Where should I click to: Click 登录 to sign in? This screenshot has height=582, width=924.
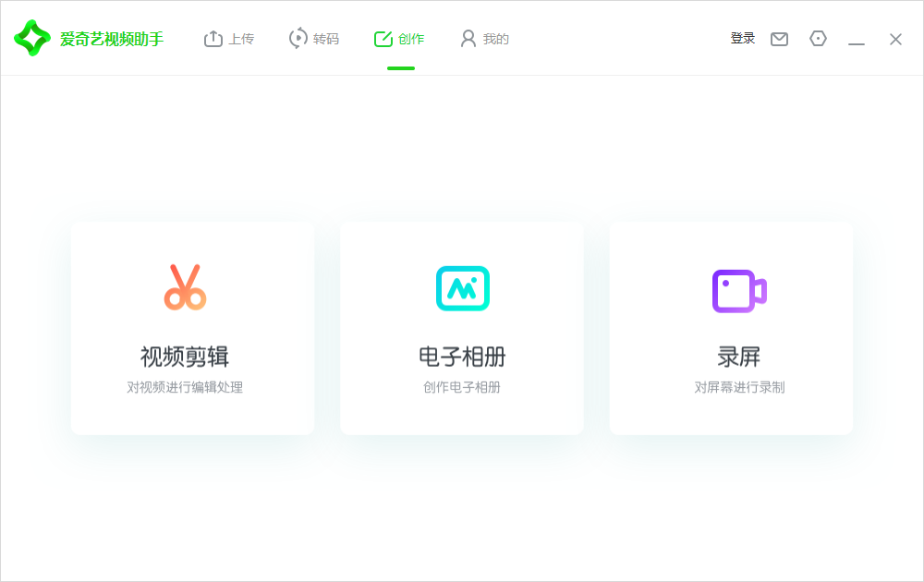pyautogui.click(x=742, y=38)
